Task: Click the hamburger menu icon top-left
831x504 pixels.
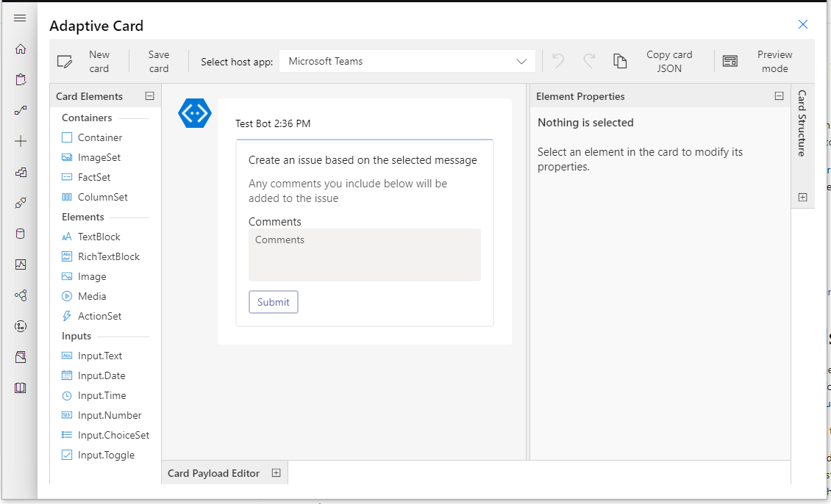Action: pos(19,18)
